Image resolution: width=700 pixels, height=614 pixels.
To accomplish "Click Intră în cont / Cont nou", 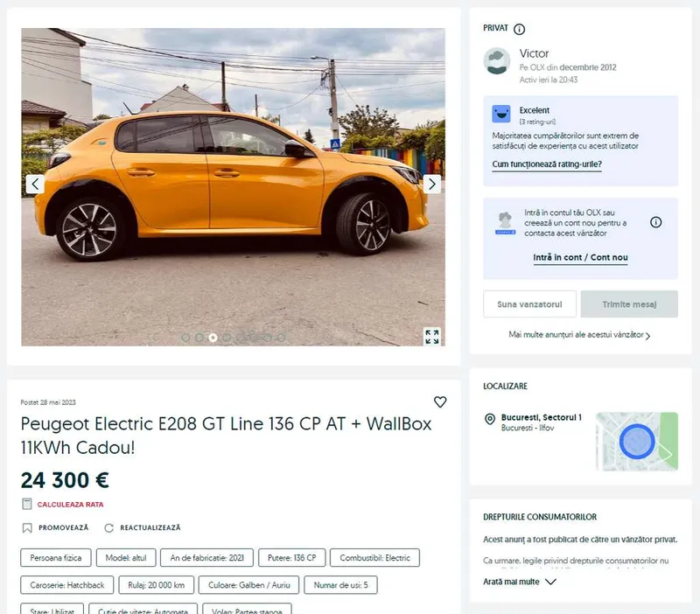I will (x=580, y=257).
